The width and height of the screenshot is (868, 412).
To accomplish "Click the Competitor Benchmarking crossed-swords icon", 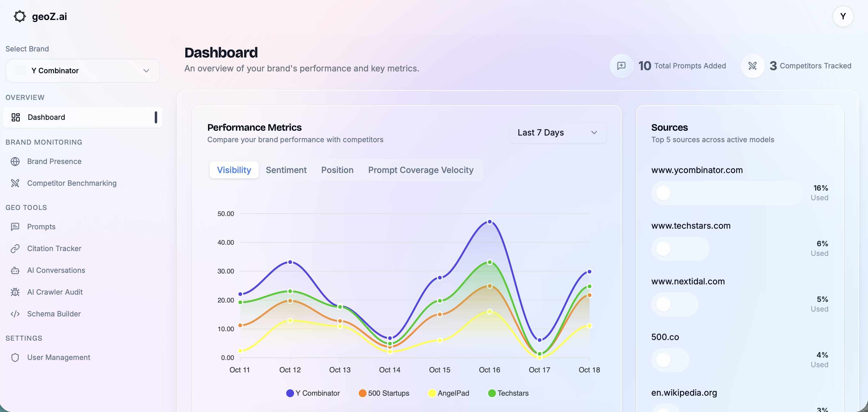I will (x=15, y=183).
